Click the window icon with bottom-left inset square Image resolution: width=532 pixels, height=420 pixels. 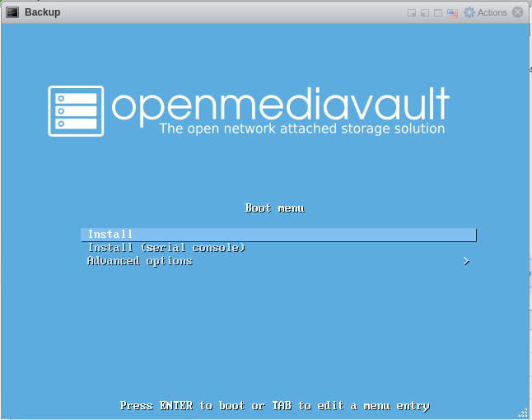click(x=425, y=13)
